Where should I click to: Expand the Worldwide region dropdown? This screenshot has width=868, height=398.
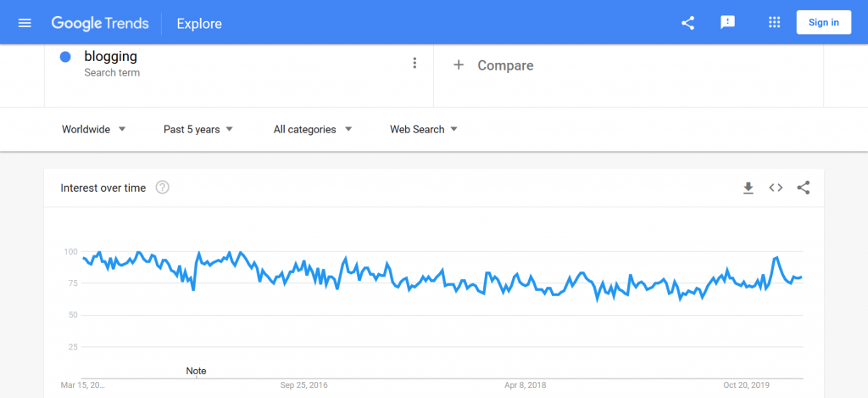93,129
